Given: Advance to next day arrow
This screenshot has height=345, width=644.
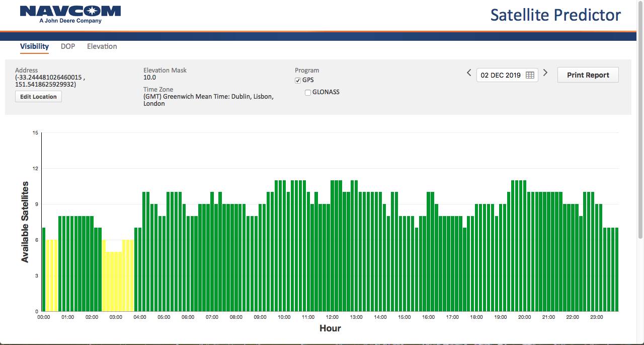Looking at the screenshot, I should pos(545,74).
